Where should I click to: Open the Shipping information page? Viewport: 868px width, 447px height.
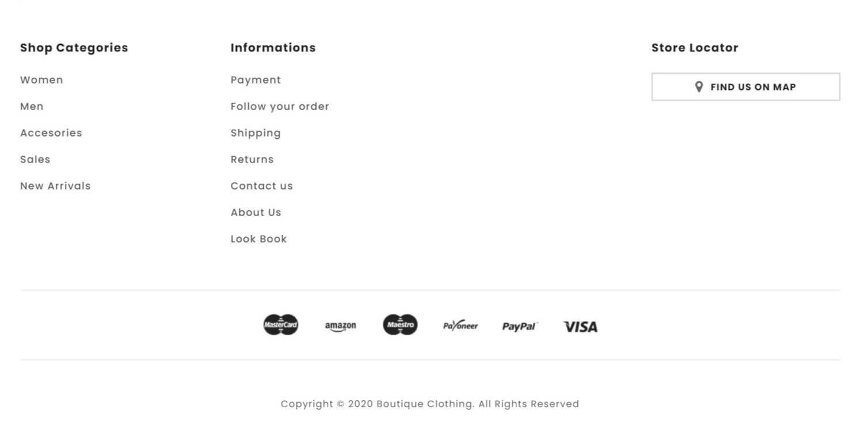(256, 133)
